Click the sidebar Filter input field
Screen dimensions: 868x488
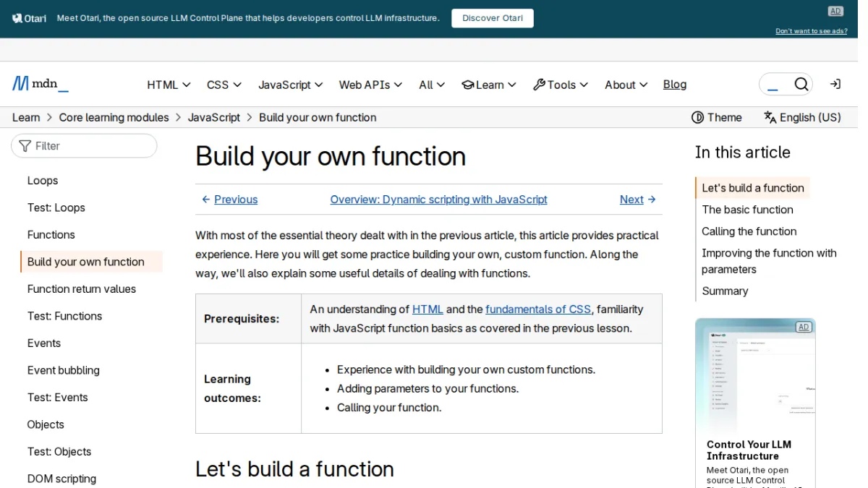click(x=84, y=146)
